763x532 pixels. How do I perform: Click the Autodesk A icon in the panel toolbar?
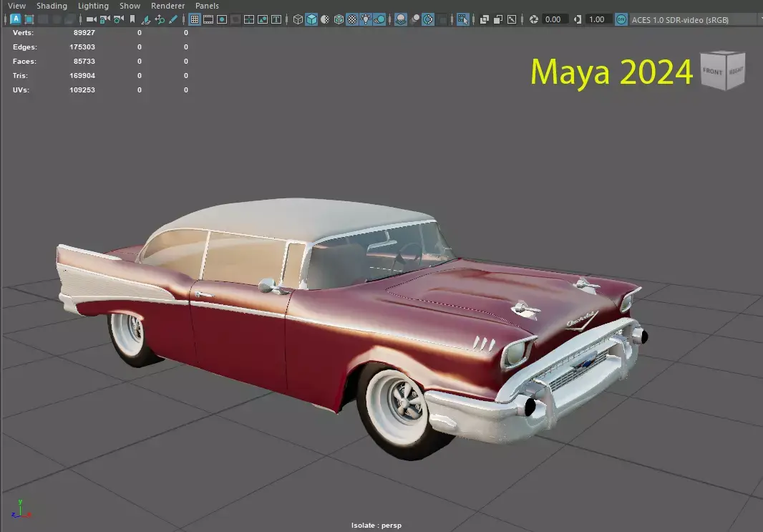[16, 19]
